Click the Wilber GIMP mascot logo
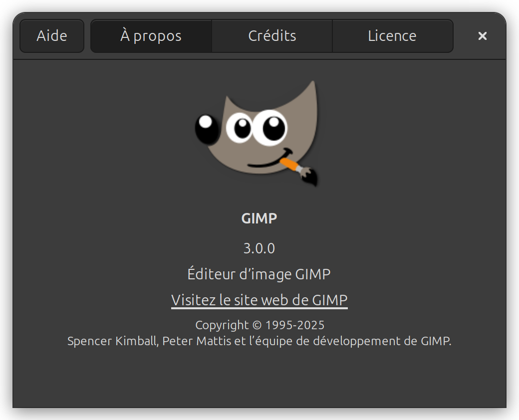Image resolution: width=519 pixels, height=420 pixels. [257, 134]
